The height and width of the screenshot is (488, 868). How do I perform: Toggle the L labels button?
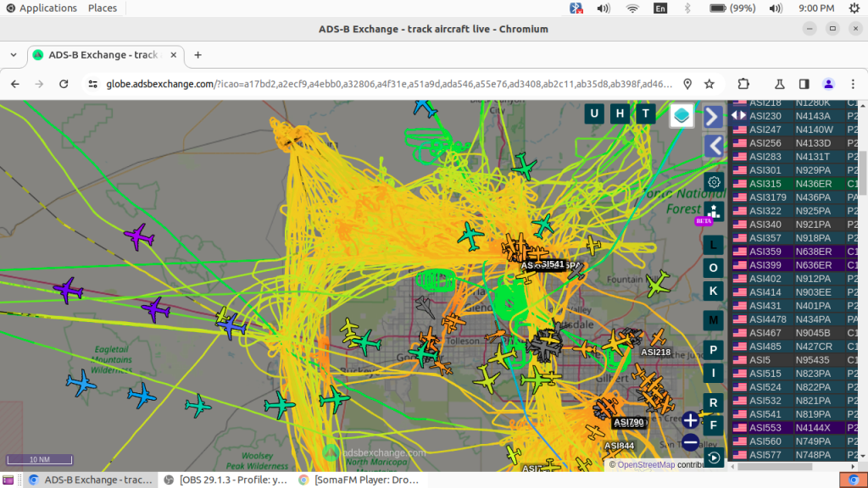[713, 245]
